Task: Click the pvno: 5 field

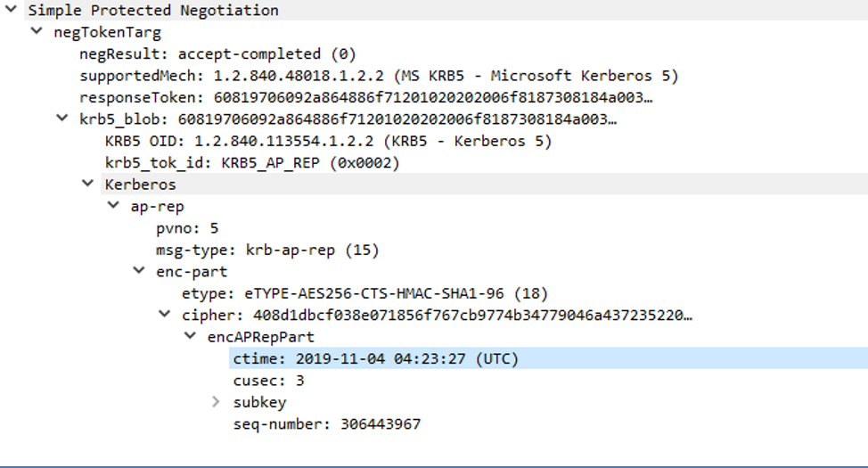Action: pos(187,228)
